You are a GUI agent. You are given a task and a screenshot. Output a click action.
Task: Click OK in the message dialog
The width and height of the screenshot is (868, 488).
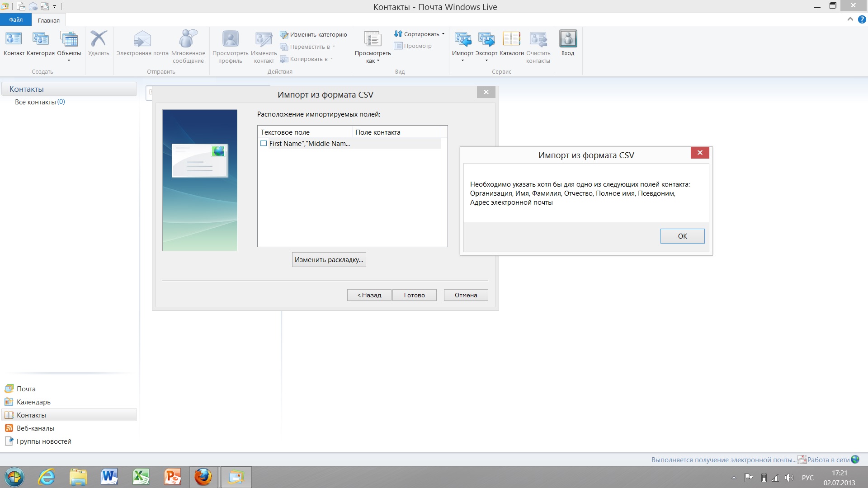click(x=682, y=236)
